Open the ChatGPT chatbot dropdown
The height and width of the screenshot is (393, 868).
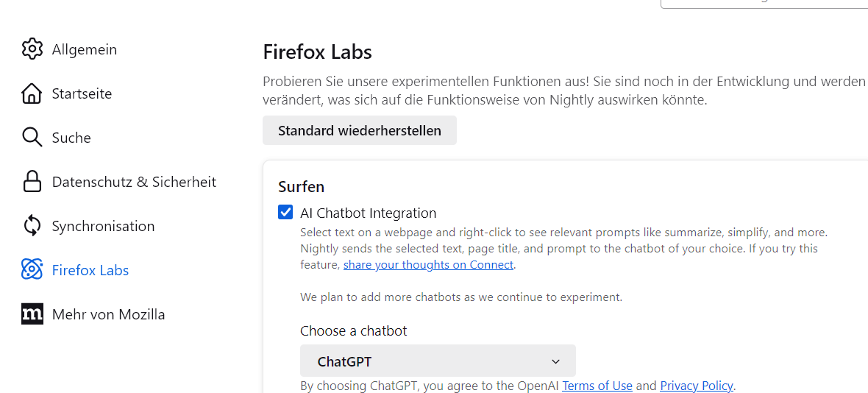pos(438,361)
